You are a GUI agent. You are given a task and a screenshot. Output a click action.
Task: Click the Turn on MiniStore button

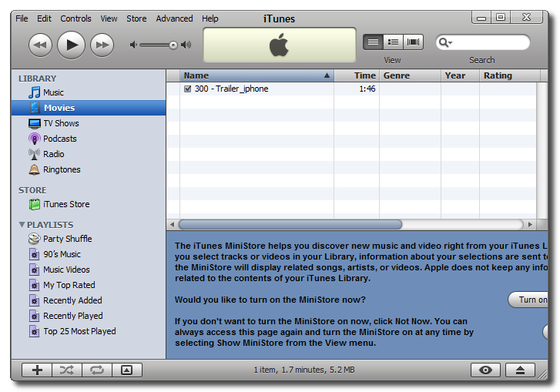coord(528,300)
